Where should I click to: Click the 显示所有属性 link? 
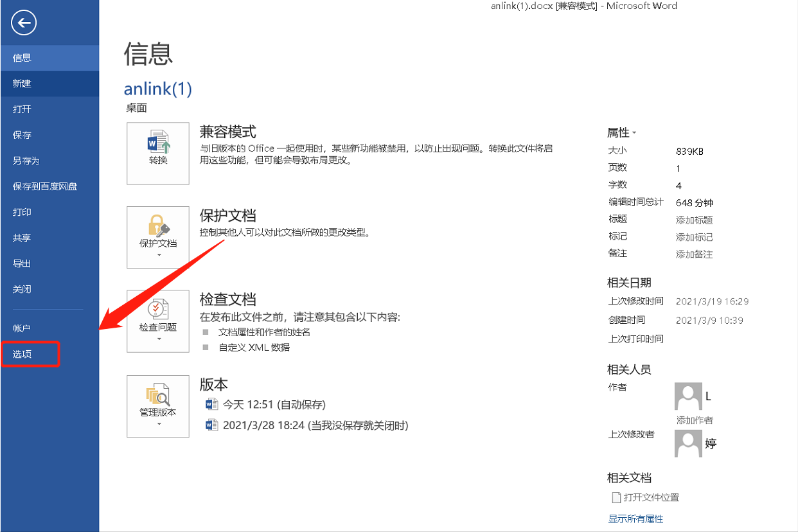tap(635, 519)
